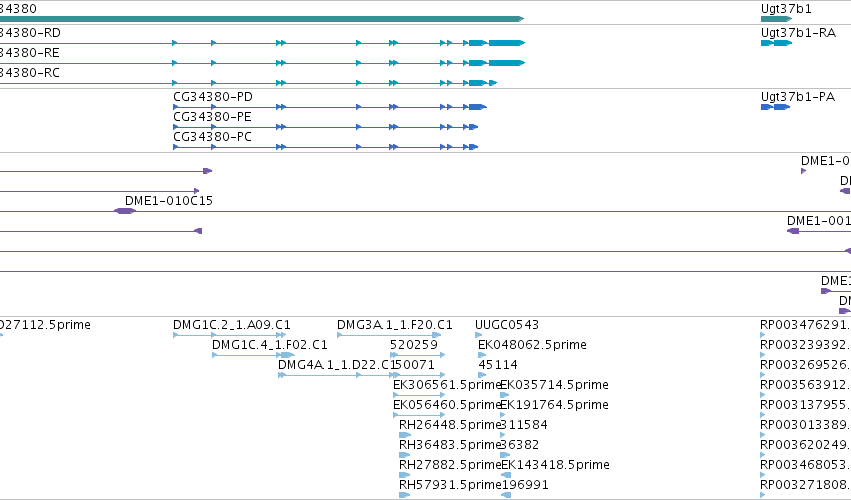Click the EK191764.5prime label
Screen dimensions: 851x500
tap(554, 405)
